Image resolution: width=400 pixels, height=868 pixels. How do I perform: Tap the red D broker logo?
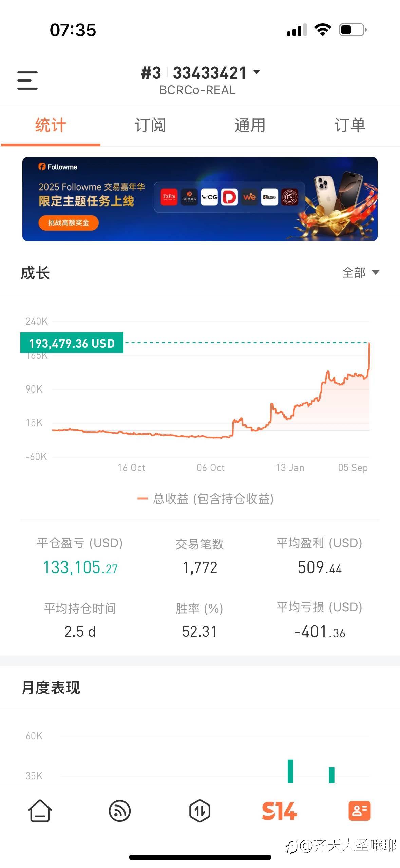pyautogui.click(x=229, y=197)
